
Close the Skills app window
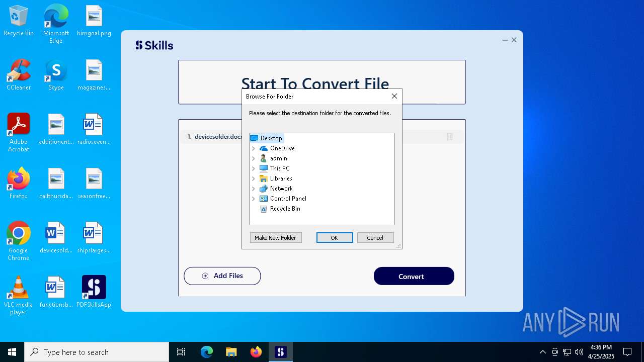[514, 40]
